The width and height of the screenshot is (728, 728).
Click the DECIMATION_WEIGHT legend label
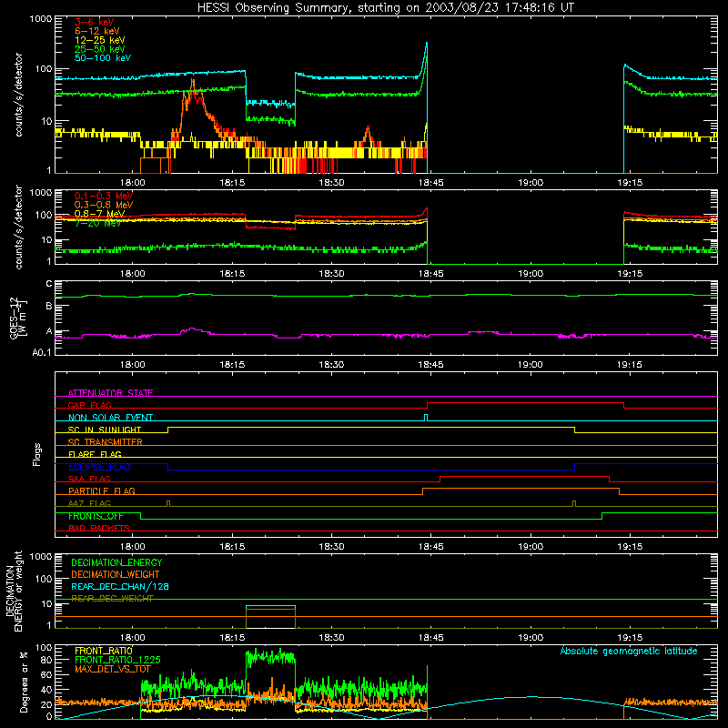[x=116, y=574]
